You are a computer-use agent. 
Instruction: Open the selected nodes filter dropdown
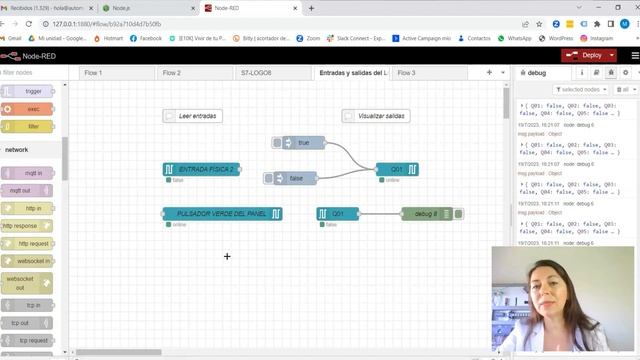pos(581,89)
